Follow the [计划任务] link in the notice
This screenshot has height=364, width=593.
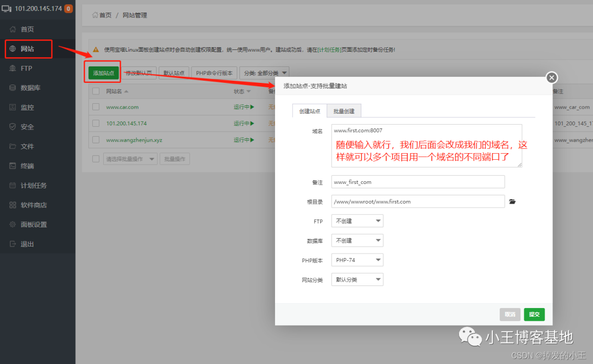pyautogui.click(x=329, y=49)
